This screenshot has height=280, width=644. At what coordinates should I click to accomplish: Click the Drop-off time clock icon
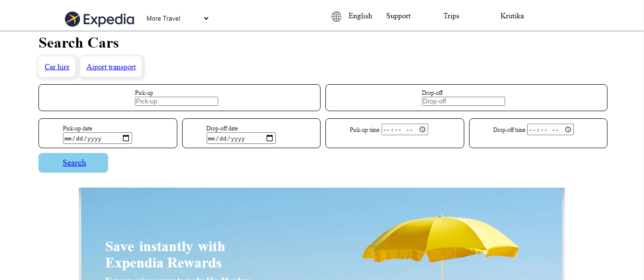[x=568, y=129]
